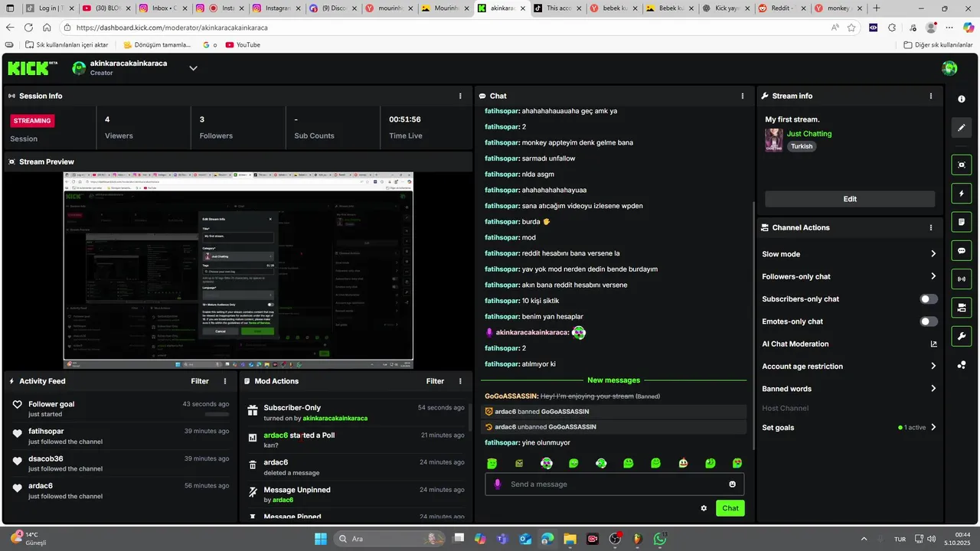This screenshot has height=551, width=980.
Task: Click the Edit stream info button
Action: point(850,199)
